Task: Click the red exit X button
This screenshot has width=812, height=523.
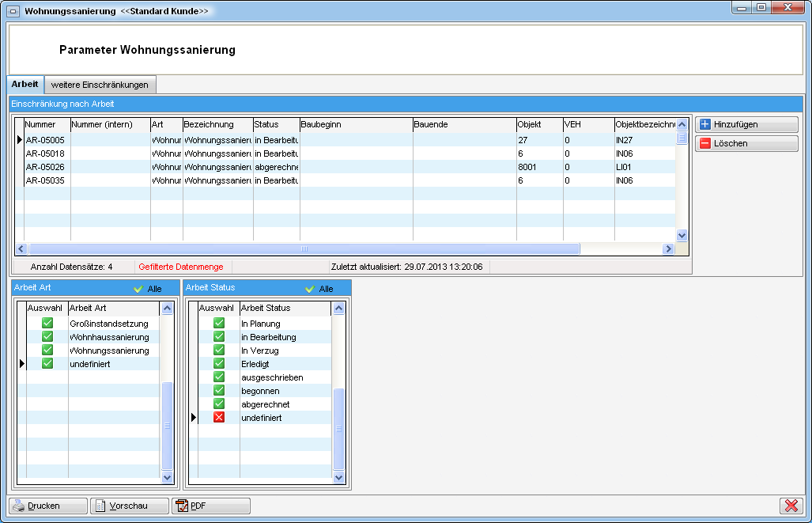Action: 791,506
